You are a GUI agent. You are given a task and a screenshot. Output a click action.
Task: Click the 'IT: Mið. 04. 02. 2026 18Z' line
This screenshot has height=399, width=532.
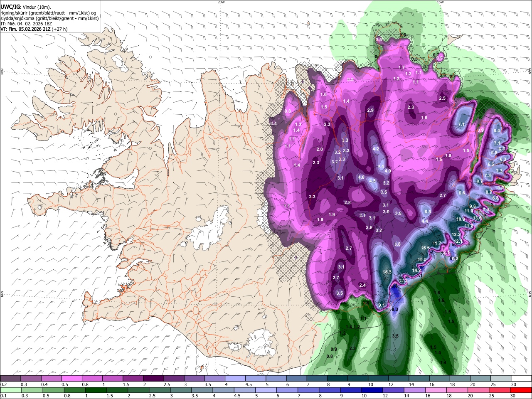26,24
